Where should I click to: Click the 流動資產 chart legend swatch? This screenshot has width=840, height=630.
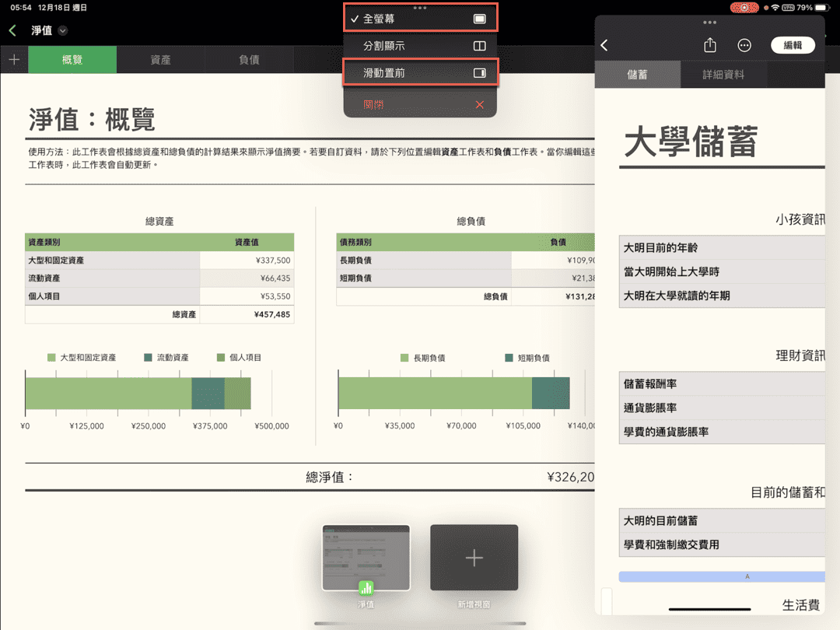click(x=148, y=357)
